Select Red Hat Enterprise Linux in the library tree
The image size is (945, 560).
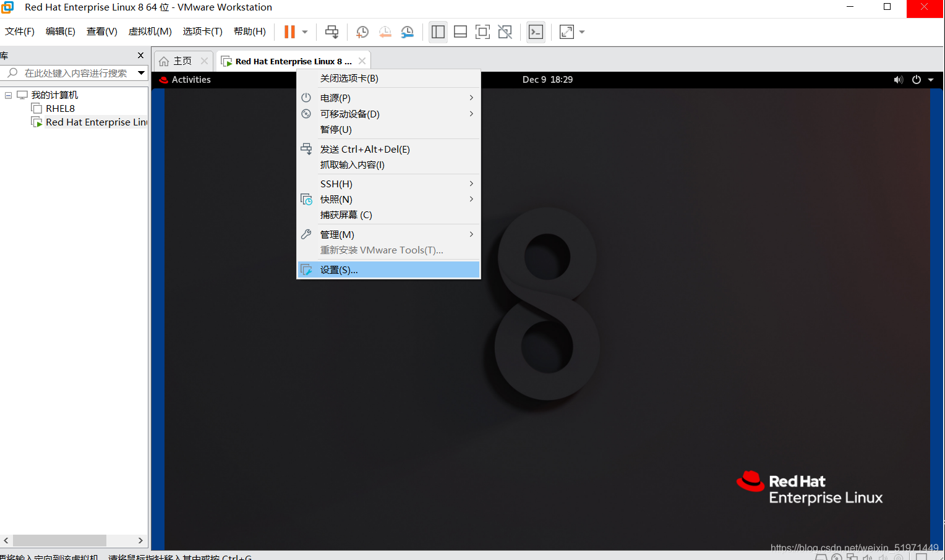(96, 122)
